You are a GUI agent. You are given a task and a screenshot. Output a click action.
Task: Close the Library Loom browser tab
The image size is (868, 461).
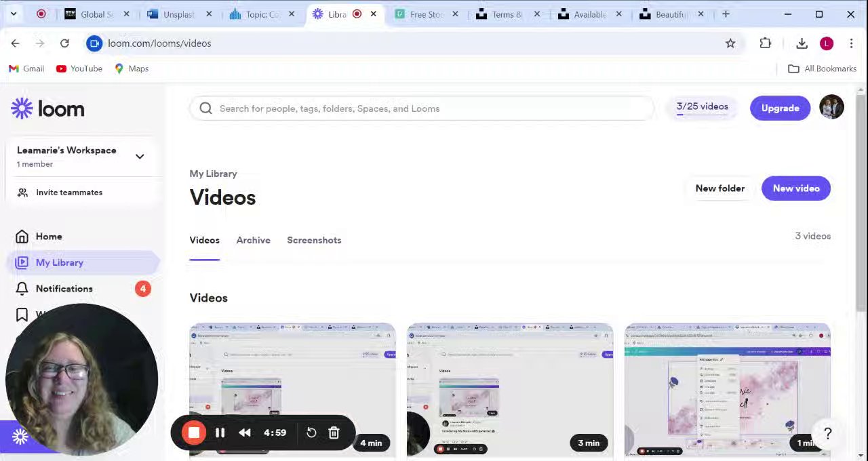(x=373, y=14)
